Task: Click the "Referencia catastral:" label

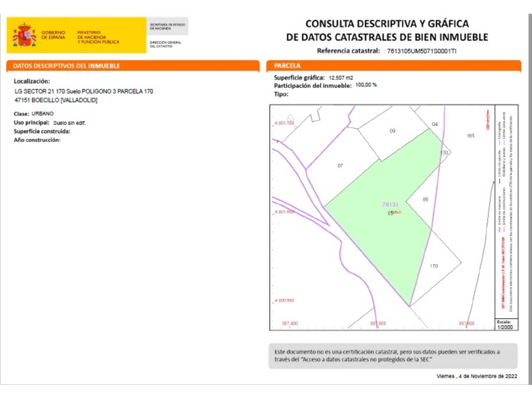Action: click(x=348, y=51)
